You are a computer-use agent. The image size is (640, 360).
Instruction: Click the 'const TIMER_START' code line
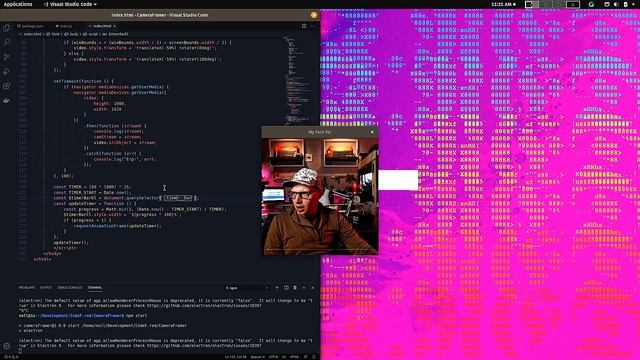coord(93,192)
